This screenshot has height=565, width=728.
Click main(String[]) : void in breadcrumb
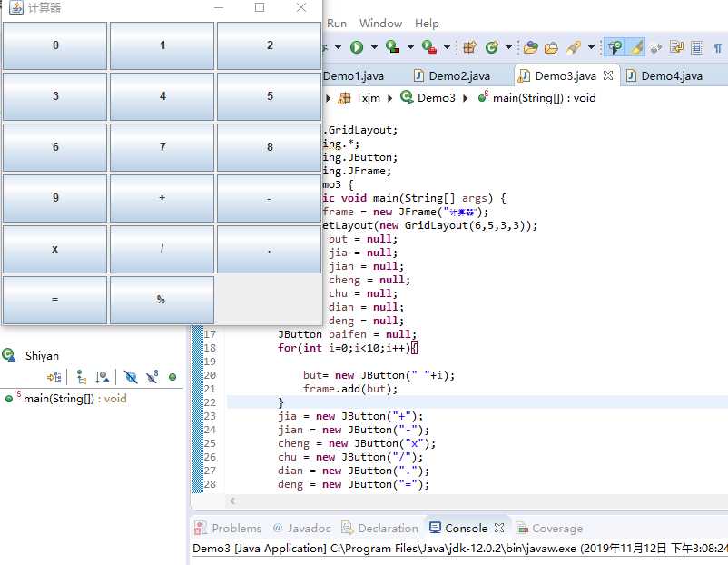(x=536, y=98)
